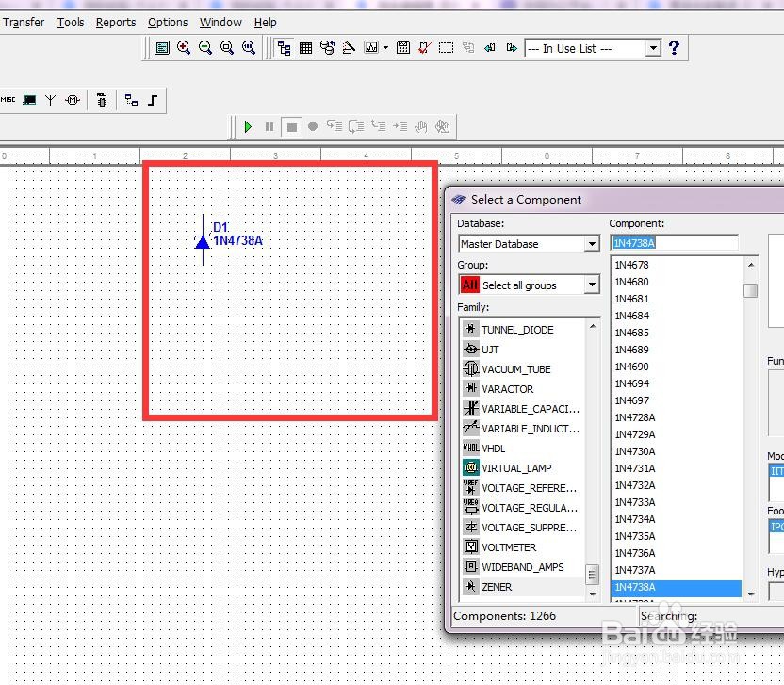Viewport: 784px width, 685px height.
Task: Click the Step Over debug icon
Action: (x=356, y=126)
